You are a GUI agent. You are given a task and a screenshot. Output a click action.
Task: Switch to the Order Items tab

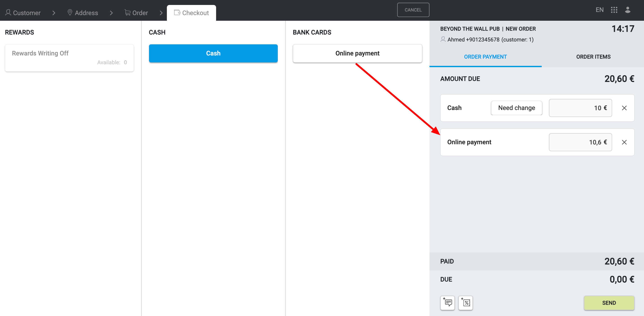[x=593, y=57]
